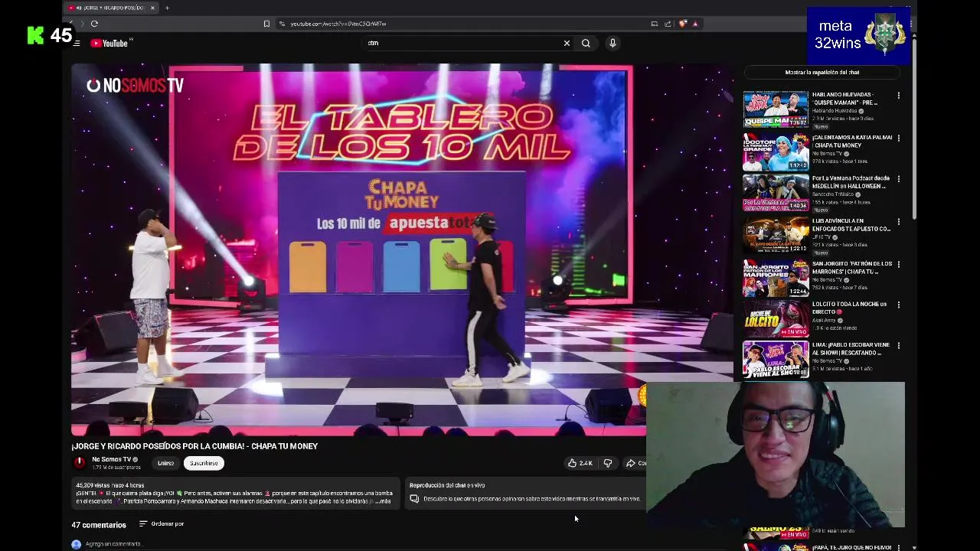Click the Unirse join button
980x551 pixels.
165,463
